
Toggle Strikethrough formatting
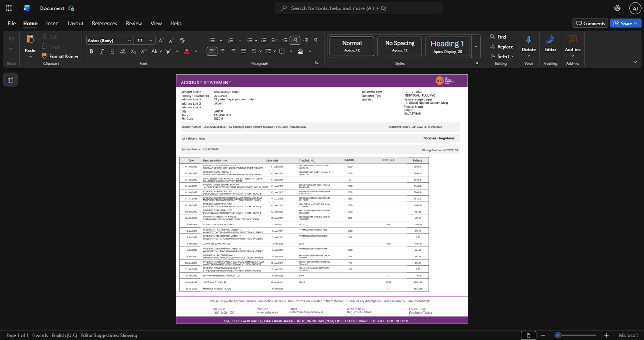click(123, 51)
